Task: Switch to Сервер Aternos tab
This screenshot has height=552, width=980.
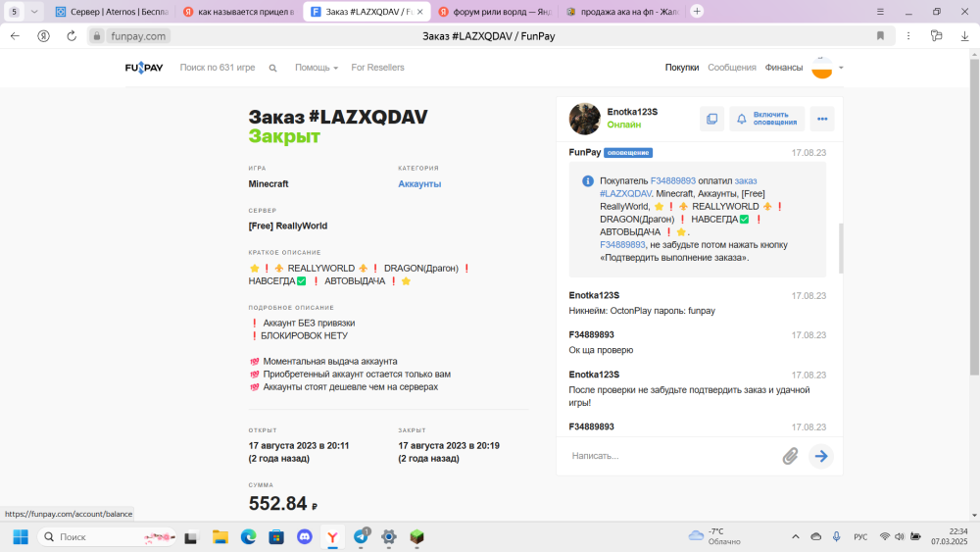Action: pyautogui.click(x=112, y=12)
